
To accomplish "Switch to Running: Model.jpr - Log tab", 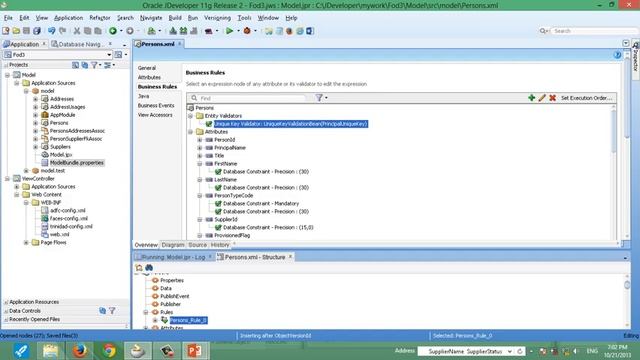I will 173,257.
